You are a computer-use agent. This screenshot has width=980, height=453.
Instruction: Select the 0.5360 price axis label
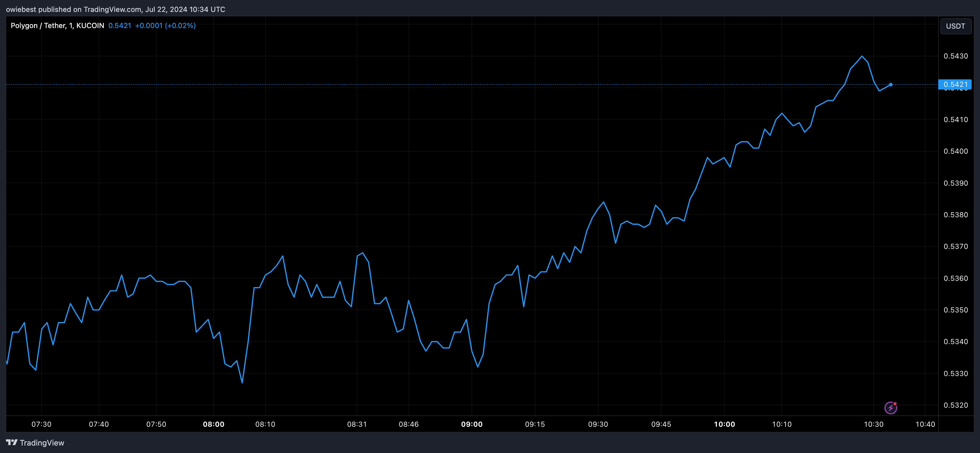pyautogui.click(x=956, y=278)
